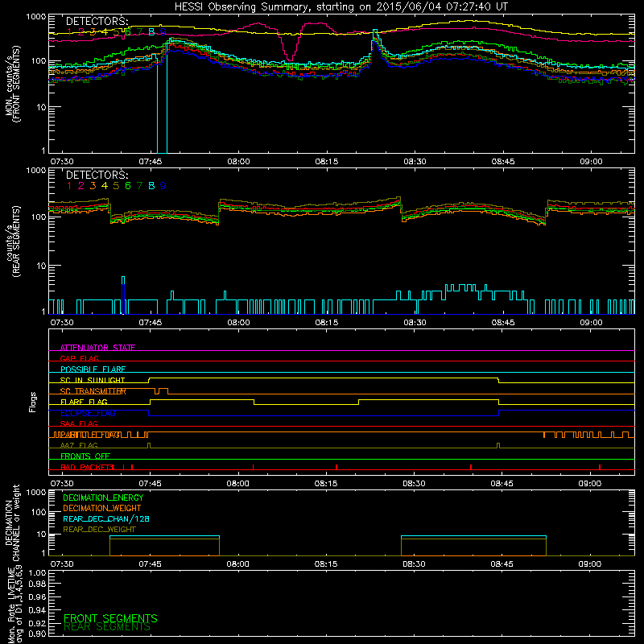Image resolution: width=644 pixels, height=644 pixels.
Task: Click bad packets tick after 09:00
Action: click(600, 467)
